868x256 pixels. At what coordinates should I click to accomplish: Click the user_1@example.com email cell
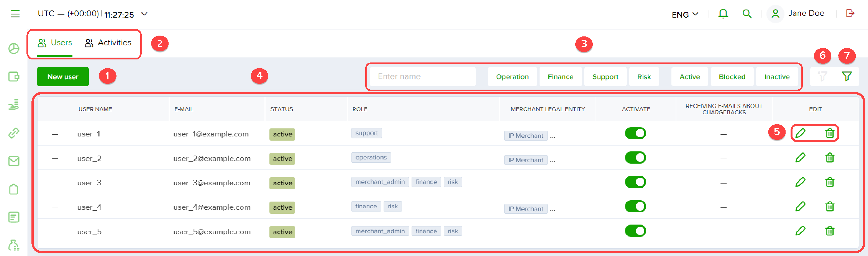211,134
